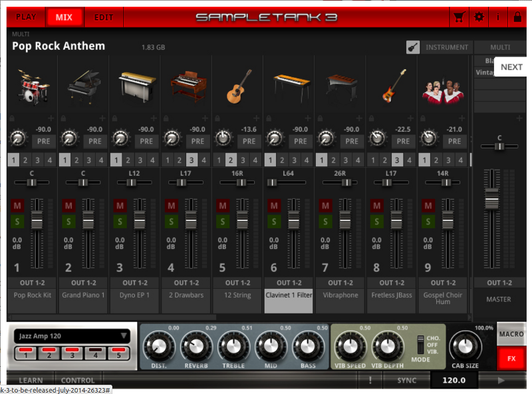The width and height of the screenshot is (532, 394).
Task: Open the master OUT 1-2 selector
Action: tap(499, 283)
